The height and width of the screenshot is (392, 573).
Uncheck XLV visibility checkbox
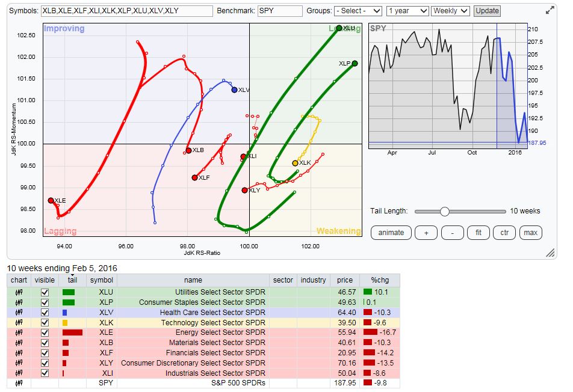pos(45,313)
